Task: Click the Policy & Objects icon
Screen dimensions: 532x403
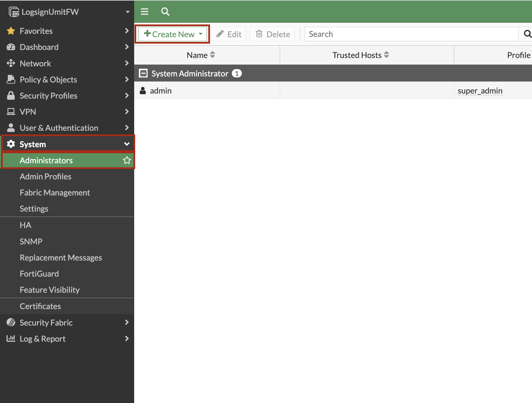Action: (11, 79)
